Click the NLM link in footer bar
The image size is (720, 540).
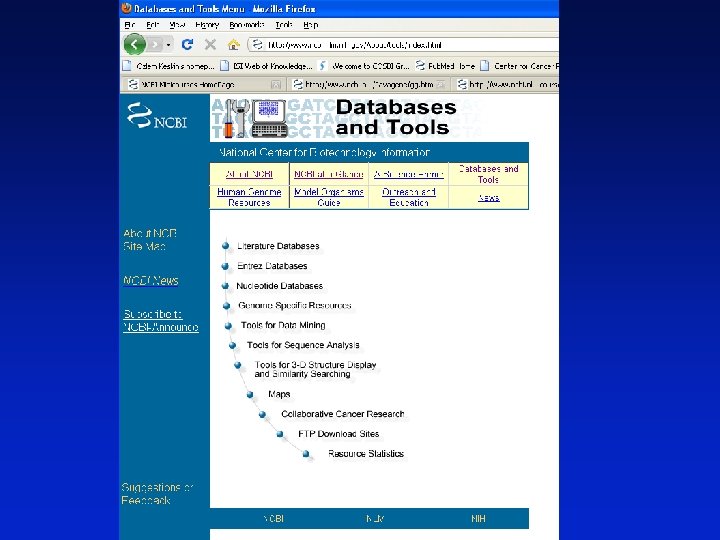pyautogui.click(x=375, y=519)
